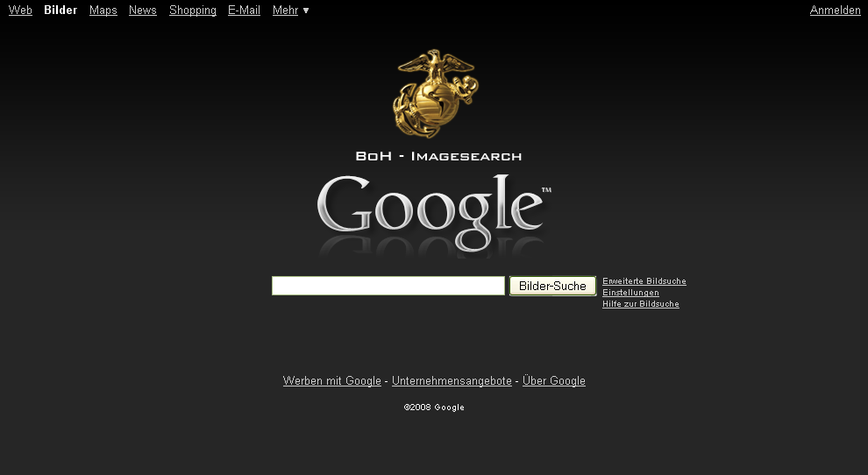The height and width of the screenshot is (475, 868).
Task: Click the golden eagle globe emblem
Action: coord(436,93)
